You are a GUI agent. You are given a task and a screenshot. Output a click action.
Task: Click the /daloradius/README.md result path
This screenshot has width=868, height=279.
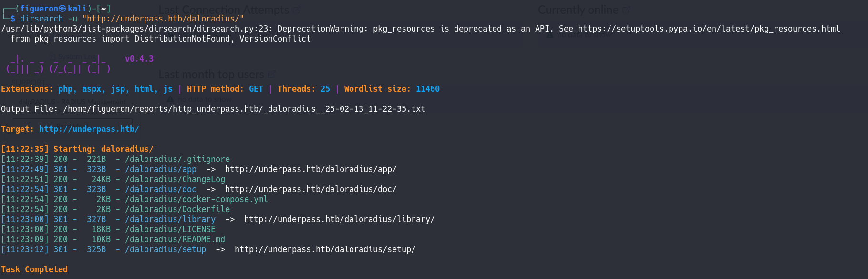point(175,239)
